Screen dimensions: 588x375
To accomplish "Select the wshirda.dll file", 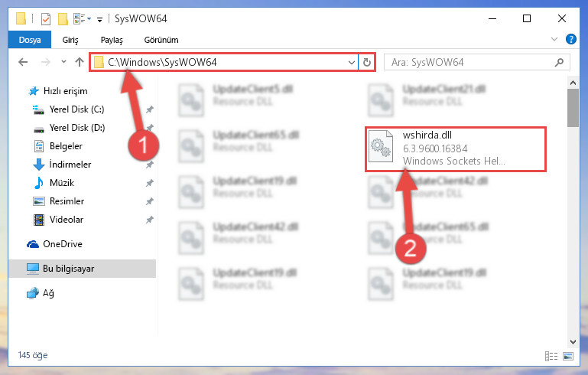I will tap(455, 149).
